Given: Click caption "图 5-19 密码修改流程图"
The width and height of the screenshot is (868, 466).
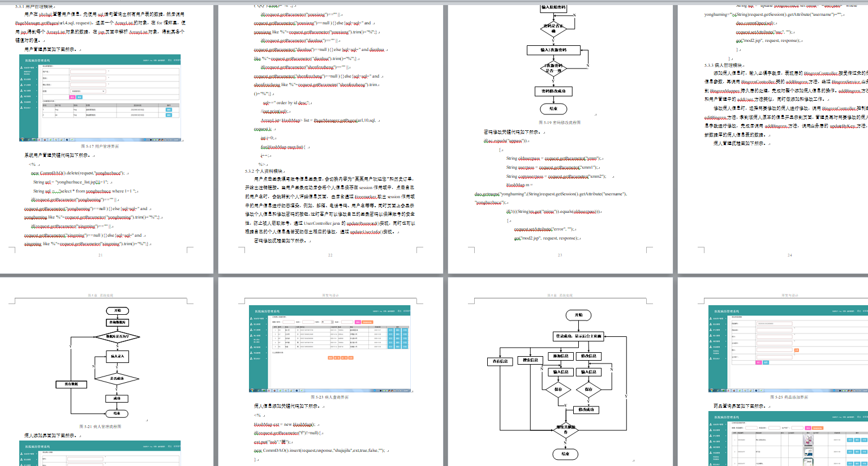Looking at the screenshot, I should coord(560,122).
